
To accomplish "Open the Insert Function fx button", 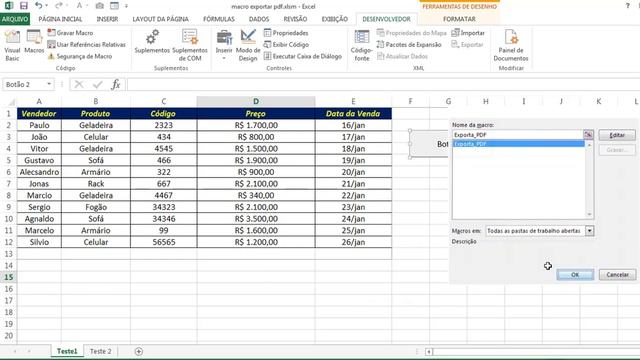I will pyautogui.click(x=116, y=84).
